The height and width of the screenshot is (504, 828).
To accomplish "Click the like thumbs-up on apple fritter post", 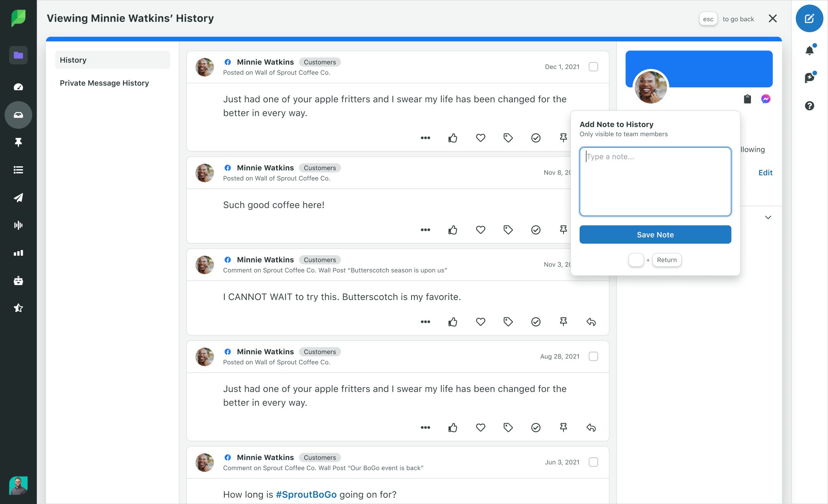I will click(x=453, y=137).
